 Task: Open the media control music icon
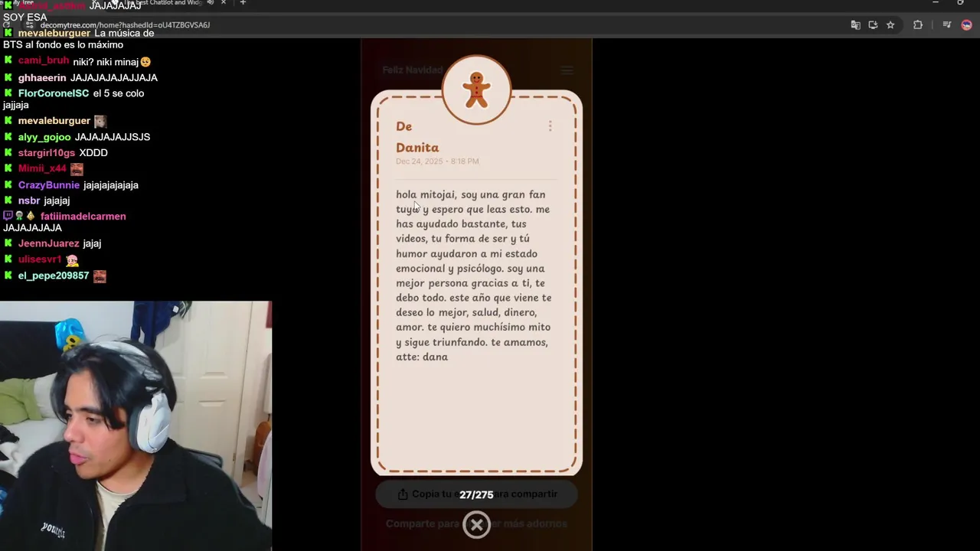pyautogui.click(x=947, y=25)
